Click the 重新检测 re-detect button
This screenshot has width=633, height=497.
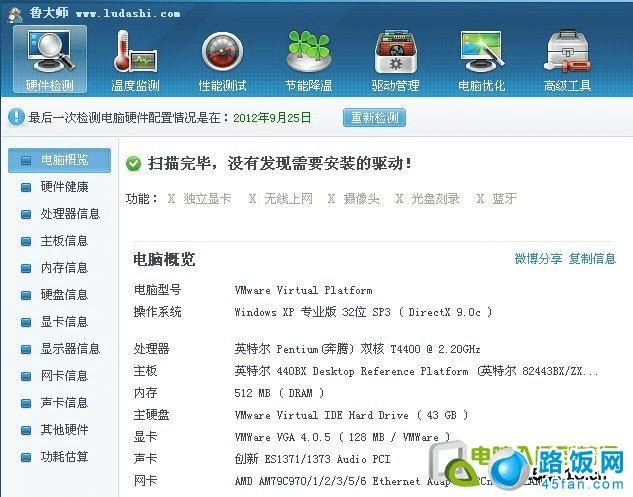tap(374, 117)
